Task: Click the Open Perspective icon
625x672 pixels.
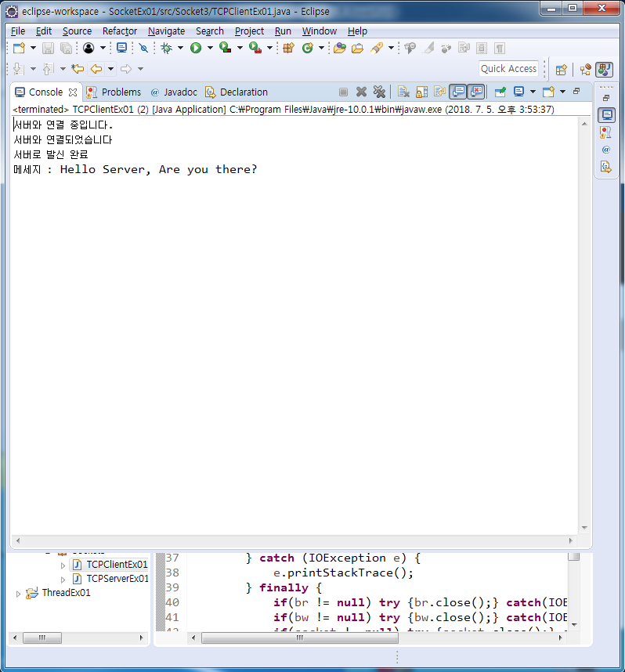Action: click(x=561, y=70)
